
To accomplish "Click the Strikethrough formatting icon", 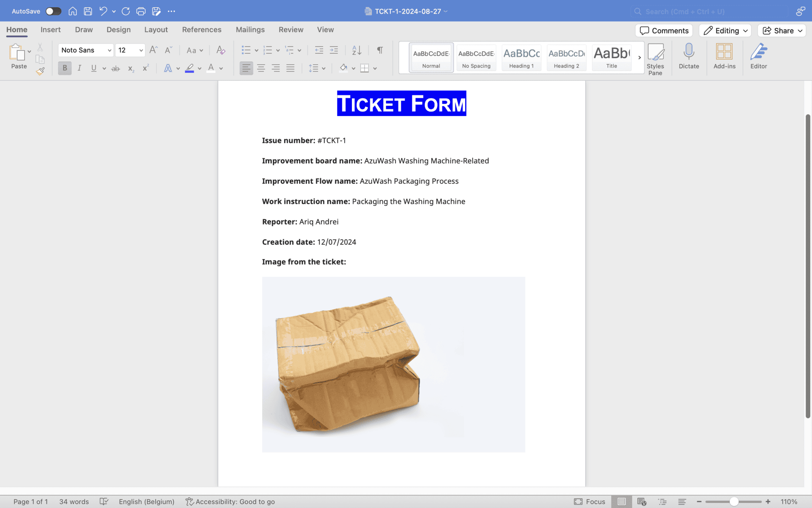I will (115, 68).
